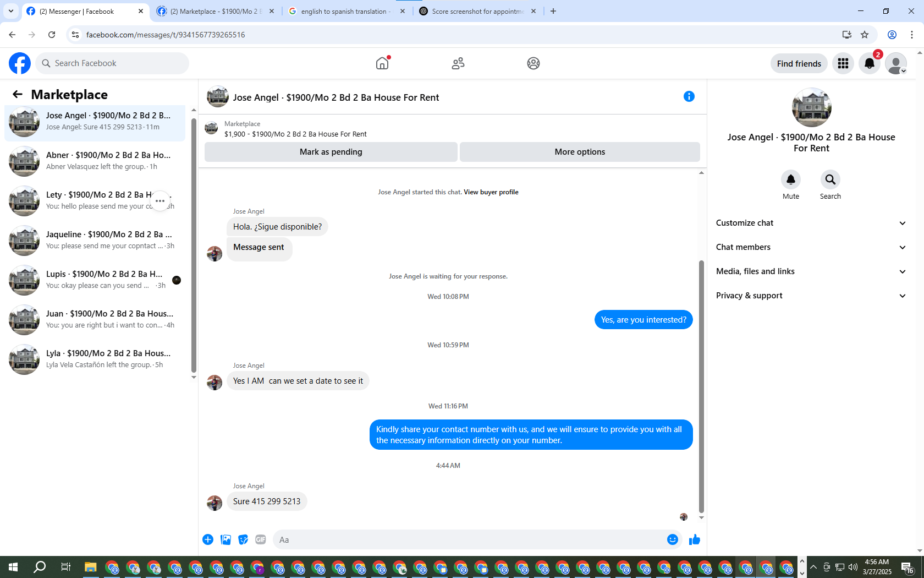Open the Friends icon in top navigation

pos(458,63)
